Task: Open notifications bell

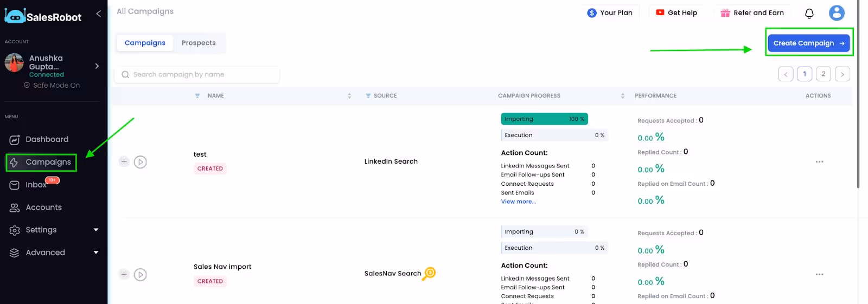Action: 809,13
